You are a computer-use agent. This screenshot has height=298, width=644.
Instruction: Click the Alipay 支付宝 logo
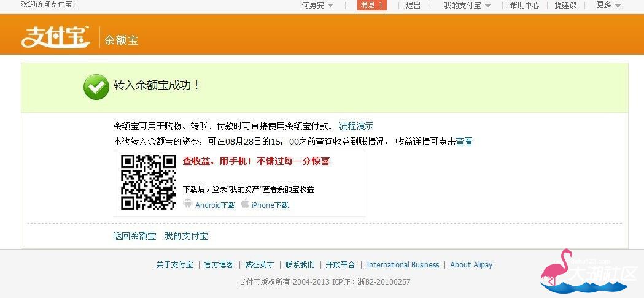point(56,37)
